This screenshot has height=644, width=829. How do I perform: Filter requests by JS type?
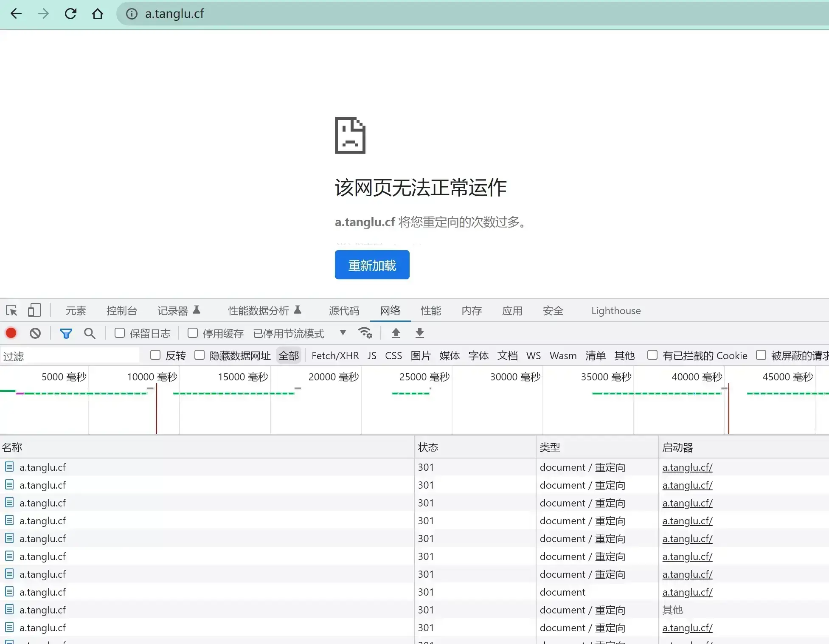pyautogui.click(x=372, y=356)
